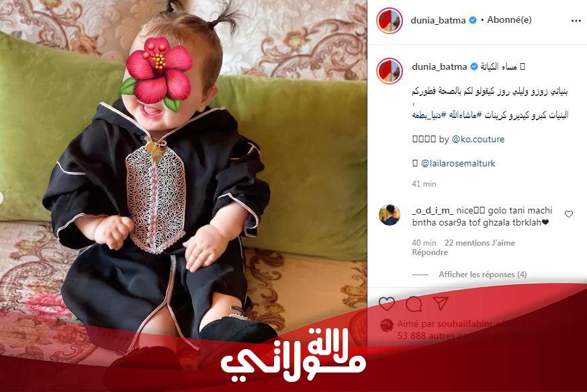Image resolution: width=587 pixels, height=392 pixels.
Task: Like the post with the heart icon
Action: click(x=387, y=303)
